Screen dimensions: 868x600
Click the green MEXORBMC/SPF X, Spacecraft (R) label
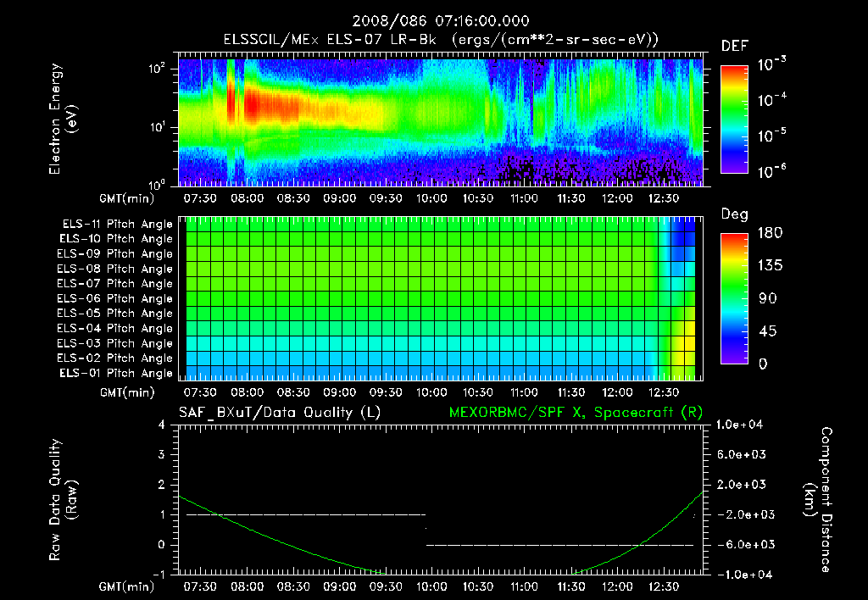[576, 413]
